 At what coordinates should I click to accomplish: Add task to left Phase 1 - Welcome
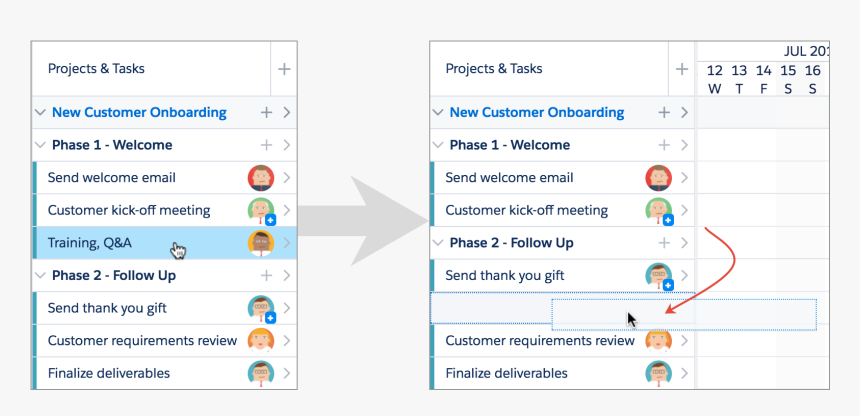point(267,145)
